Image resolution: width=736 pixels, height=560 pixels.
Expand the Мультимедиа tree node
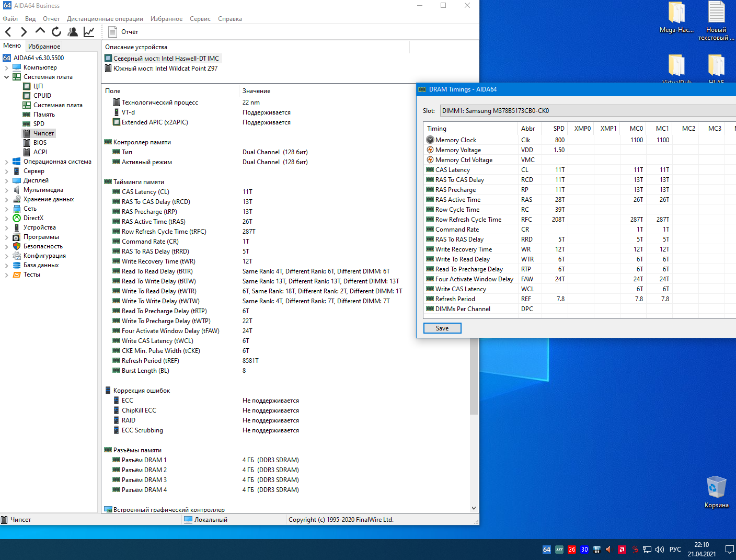click(x=6, y=190)
